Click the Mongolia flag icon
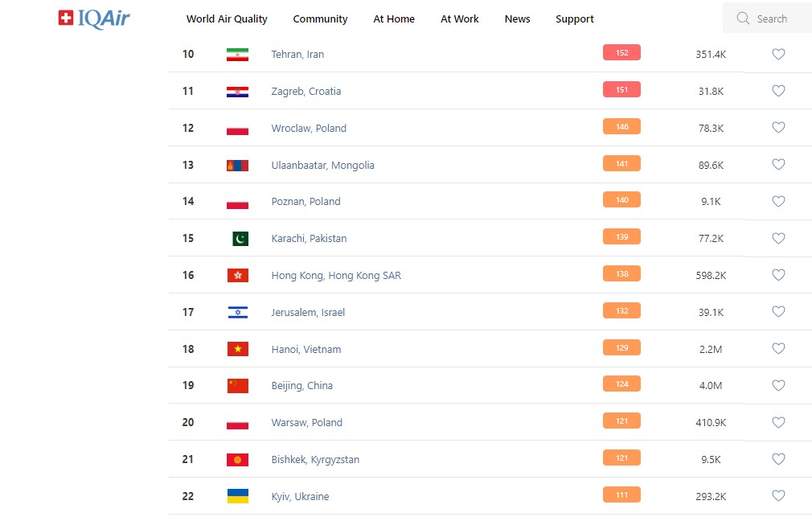This screenshot has width=812, height=517. click(x=237, y=166)
